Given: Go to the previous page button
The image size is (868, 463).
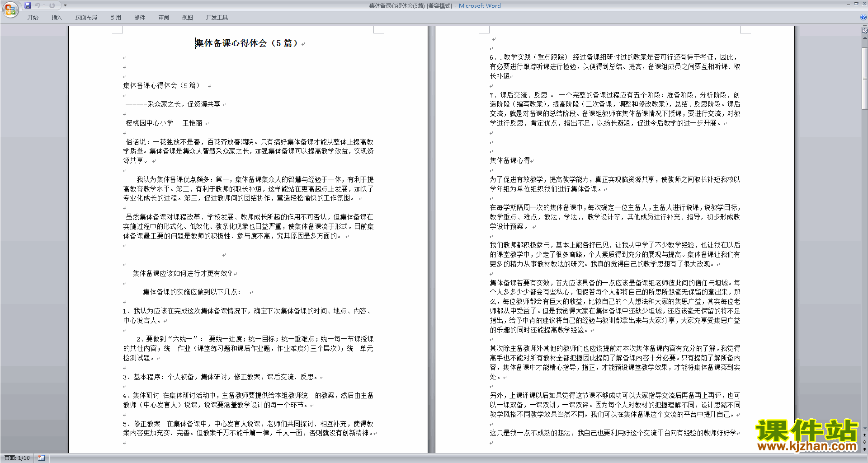Looking at the screenshot, I should pos(865,435).
